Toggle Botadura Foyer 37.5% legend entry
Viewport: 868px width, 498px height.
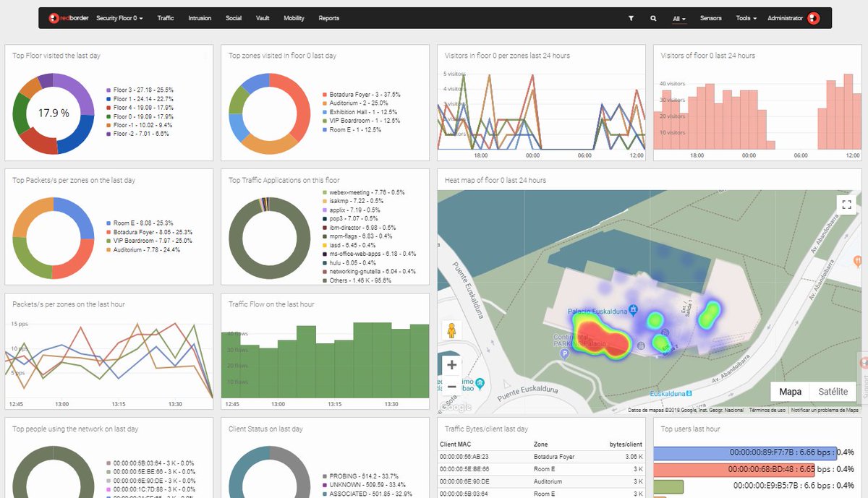(361, 94)
